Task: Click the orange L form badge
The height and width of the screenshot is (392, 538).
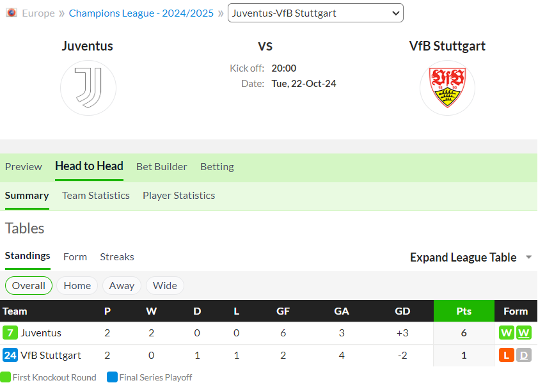Action: 507,355
